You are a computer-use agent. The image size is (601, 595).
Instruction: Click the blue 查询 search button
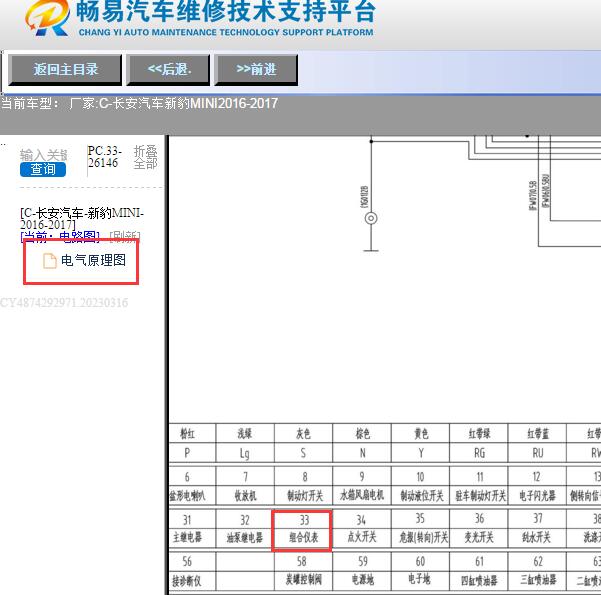[x=43, y=169]
